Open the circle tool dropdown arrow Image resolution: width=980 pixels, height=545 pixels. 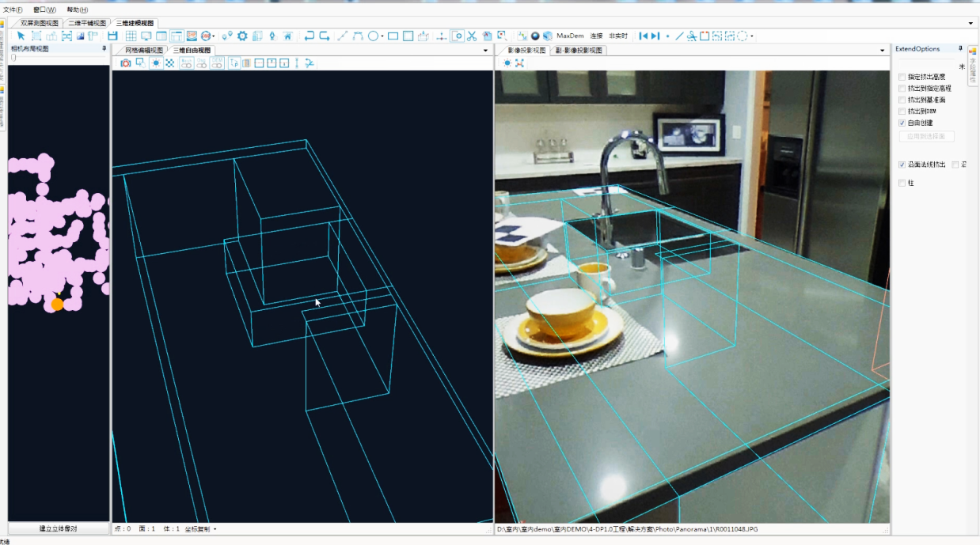(382, 37)
